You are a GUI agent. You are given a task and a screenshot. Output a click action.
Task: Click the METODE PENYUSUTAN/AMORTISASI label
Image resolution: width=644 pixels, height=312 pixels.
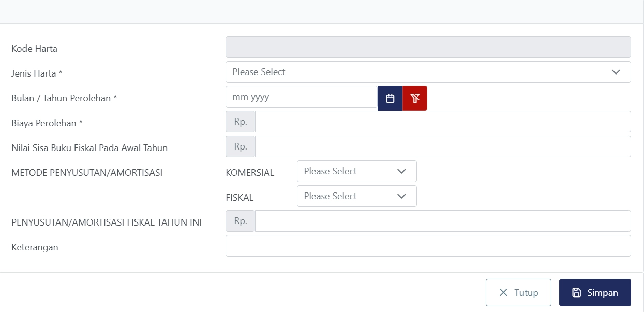(x=87, y=173)
